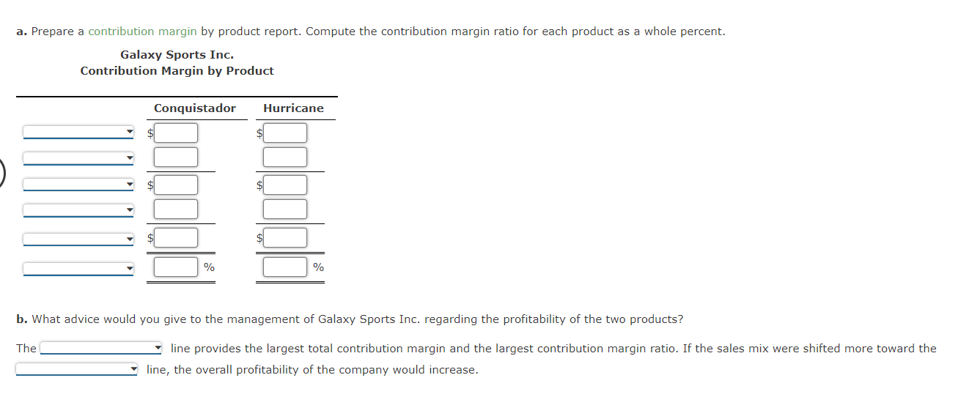Expand the fourth row label dropdown
This screenshot has height=397, width=980.
78,210
